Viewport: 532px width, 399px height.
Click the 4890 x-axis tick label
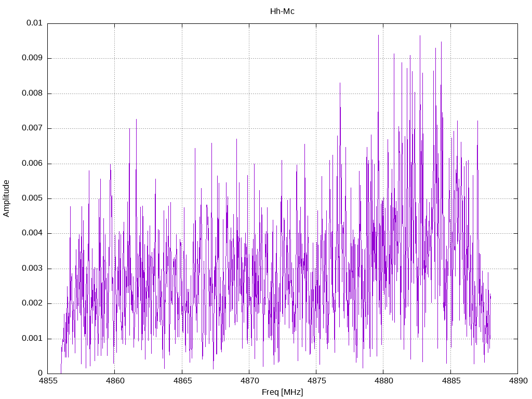pos(518,381)
